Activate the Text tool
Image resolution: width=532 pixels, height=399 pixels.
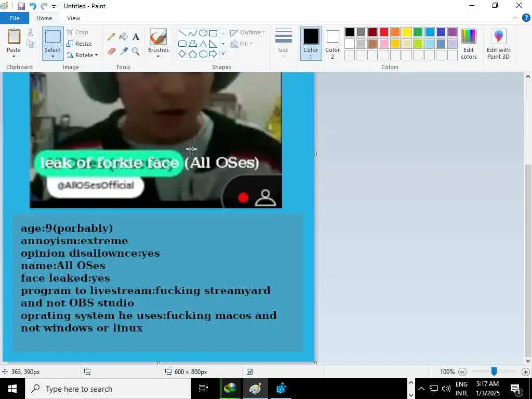[136, 37]
